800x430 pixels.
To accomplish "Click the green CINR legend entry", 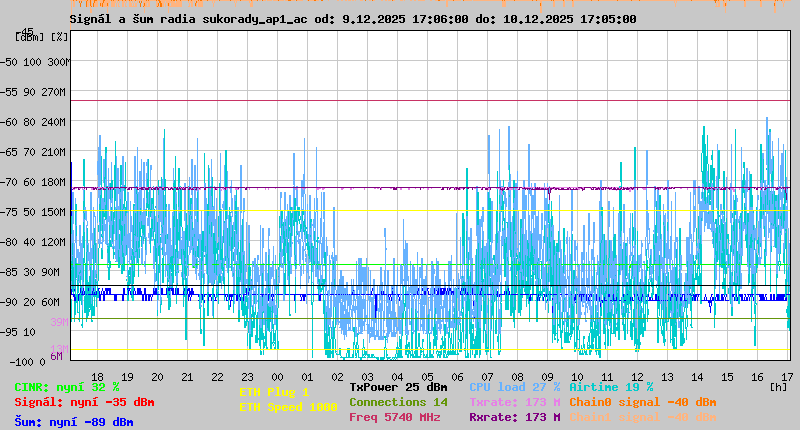I will [67, 387].
